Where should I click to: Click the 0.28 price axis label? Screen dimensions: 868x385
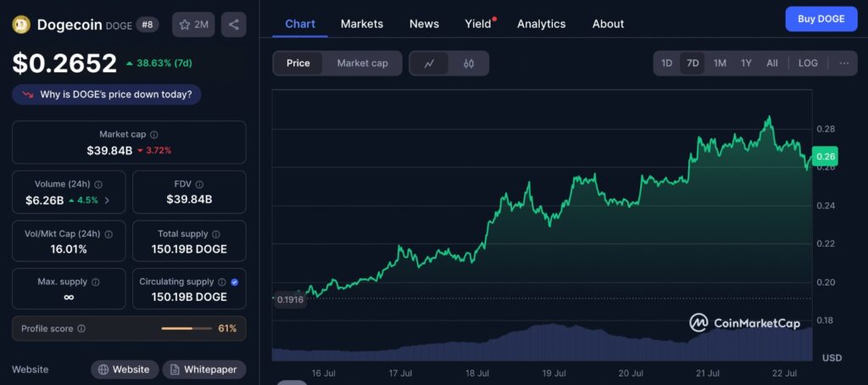(x=826, y=129)
